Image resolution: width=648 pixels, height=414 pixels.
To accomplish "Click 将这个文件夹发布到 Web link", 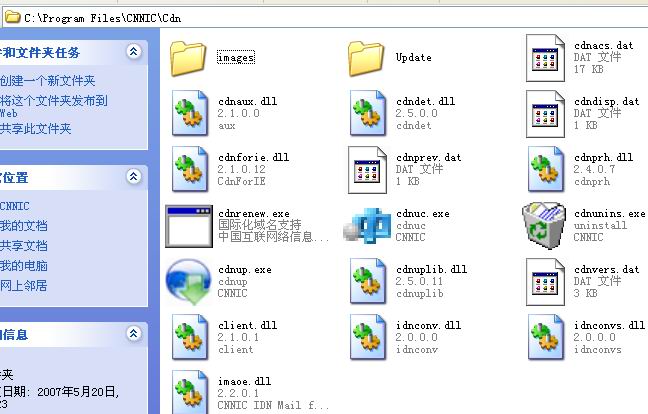I will (x=54, y=106).
